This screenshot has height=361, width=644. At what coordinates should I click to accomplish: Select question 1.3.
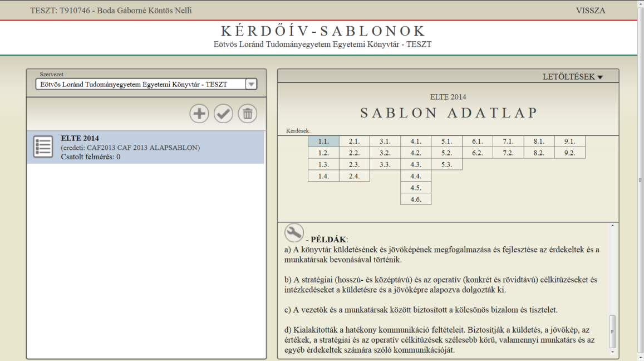[x=323, y=164]
